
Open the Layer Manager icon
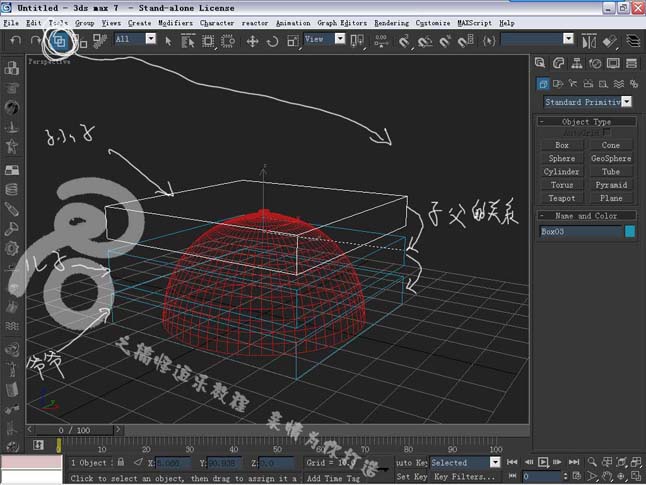click(x=633, y=41)
